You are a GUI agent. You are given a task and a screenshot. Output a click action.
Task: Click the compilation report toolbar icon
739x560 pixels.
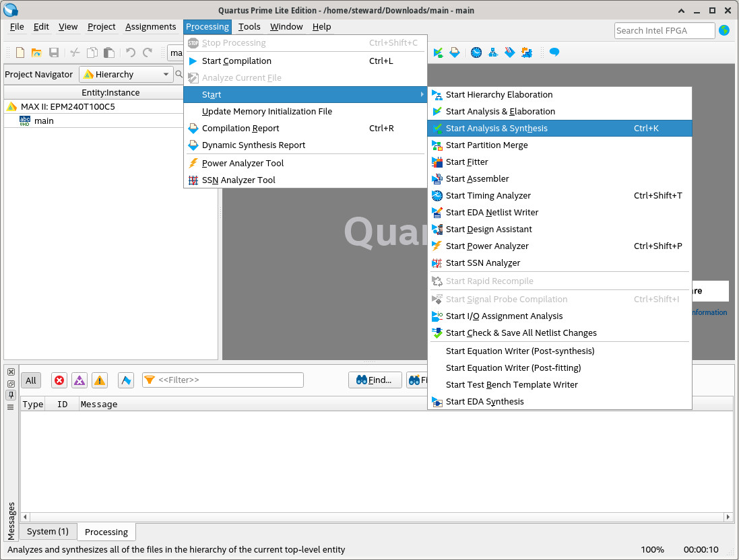click(455, 53)
